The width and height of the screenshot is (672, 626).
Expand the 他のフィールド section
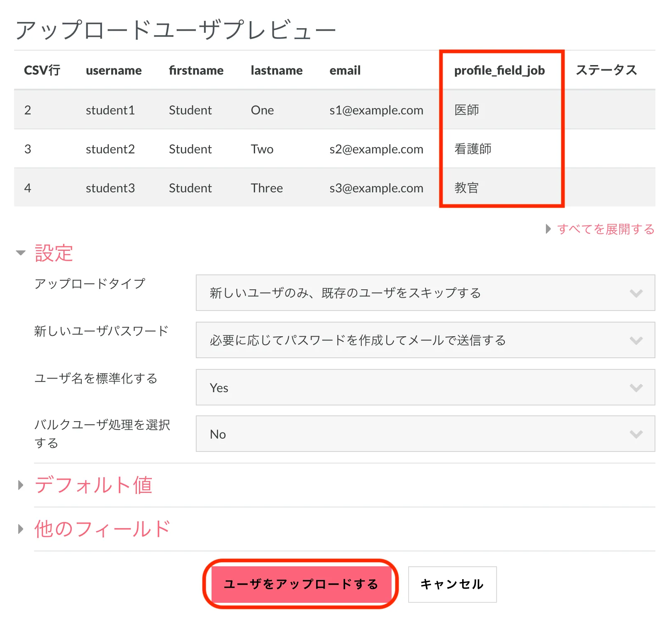click(x=102, y=529)
